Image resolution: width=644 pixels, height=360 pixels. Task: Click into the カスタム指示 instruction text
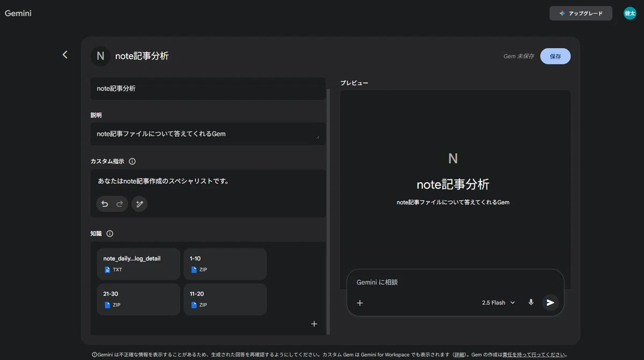pyautogui.click(x=163, y=181)
